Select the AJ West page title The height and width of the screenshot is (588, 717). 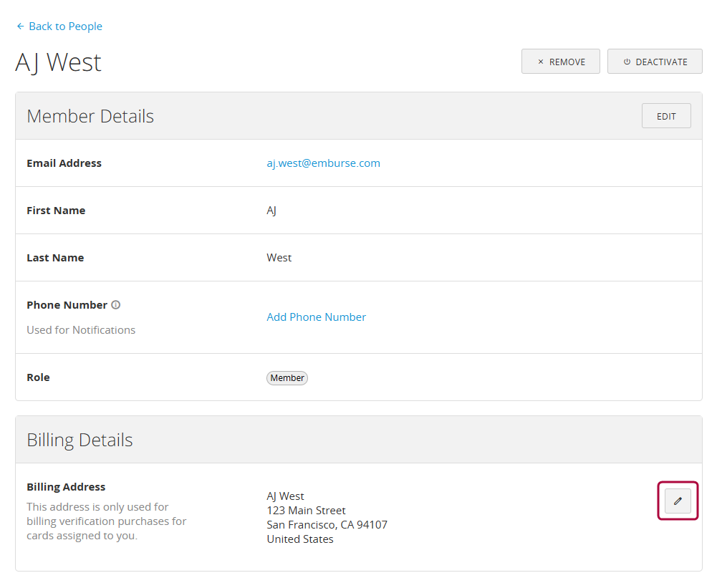tap(57, 62)
